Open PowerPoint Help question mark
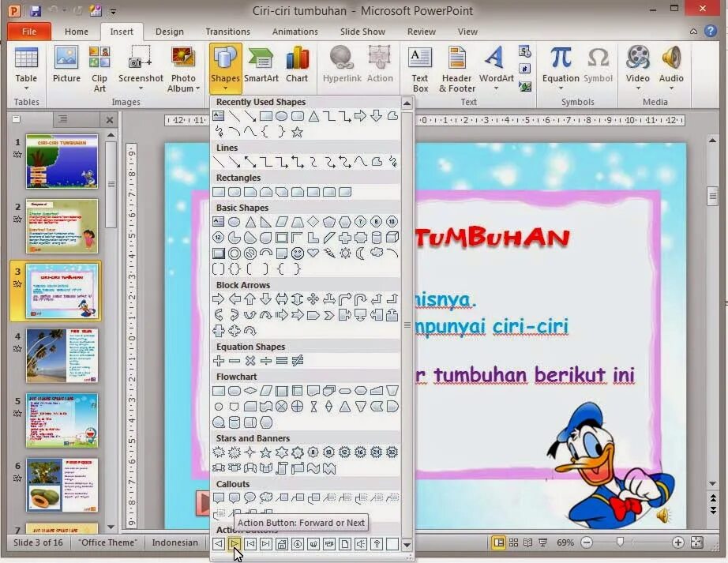 pos(711,31)
